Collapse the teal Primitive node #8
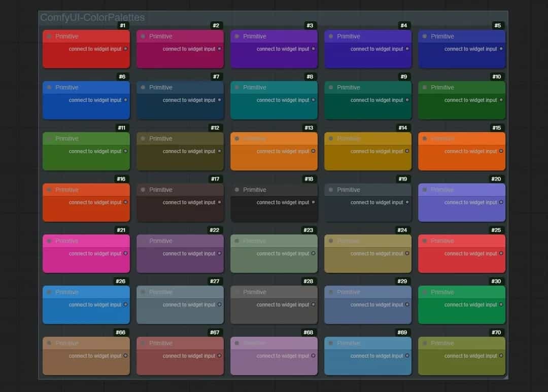 [x=237, y=88]
